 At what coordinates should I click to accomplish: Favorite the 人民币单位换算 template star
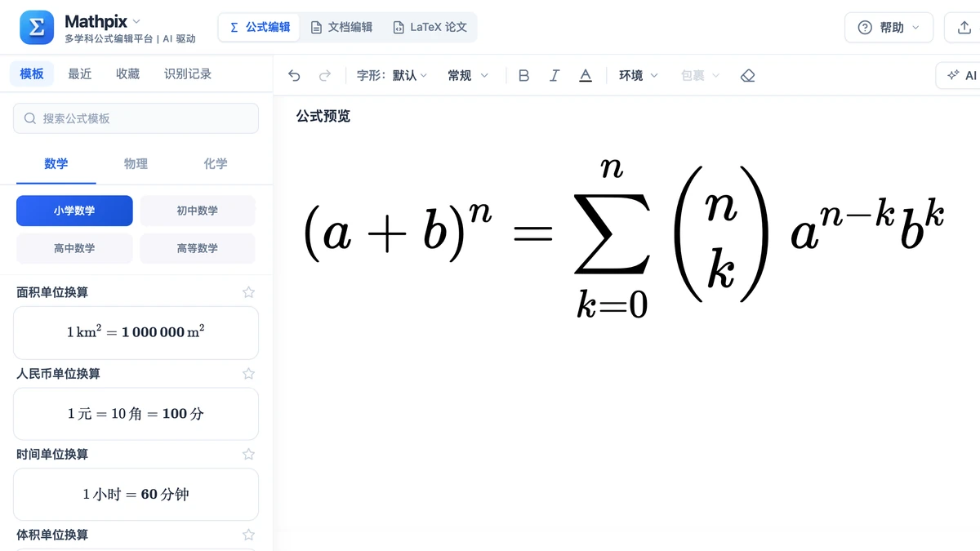[249, 374]
